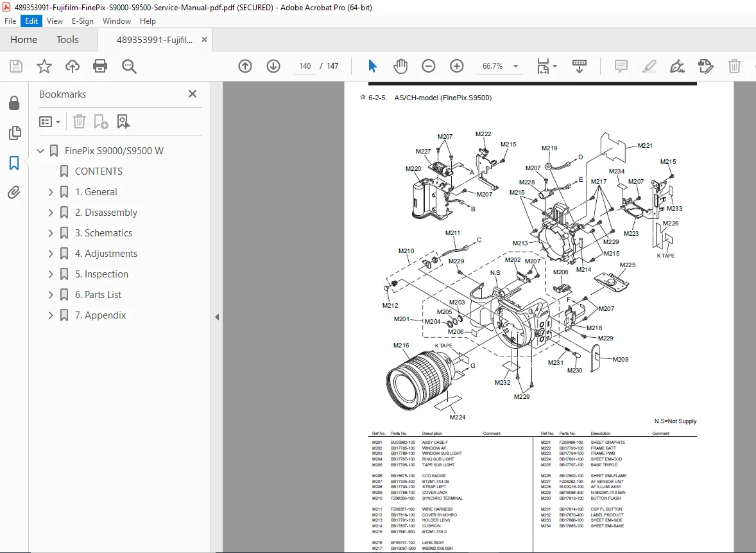Open the zoom level 66.7% dropdown
The width and height of the screenshot is (756, 553).
coord(516,66)
